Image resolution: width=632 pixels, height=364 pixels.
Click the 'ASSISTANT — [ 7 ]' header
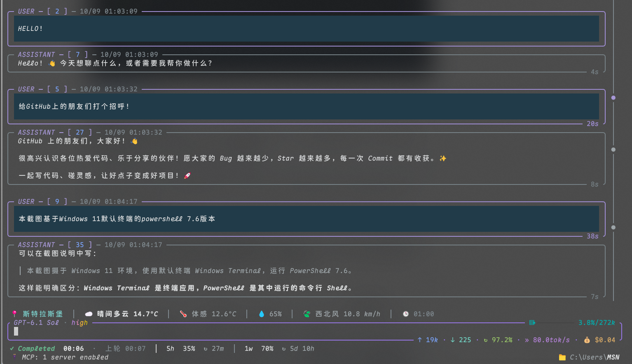(53, 54)
